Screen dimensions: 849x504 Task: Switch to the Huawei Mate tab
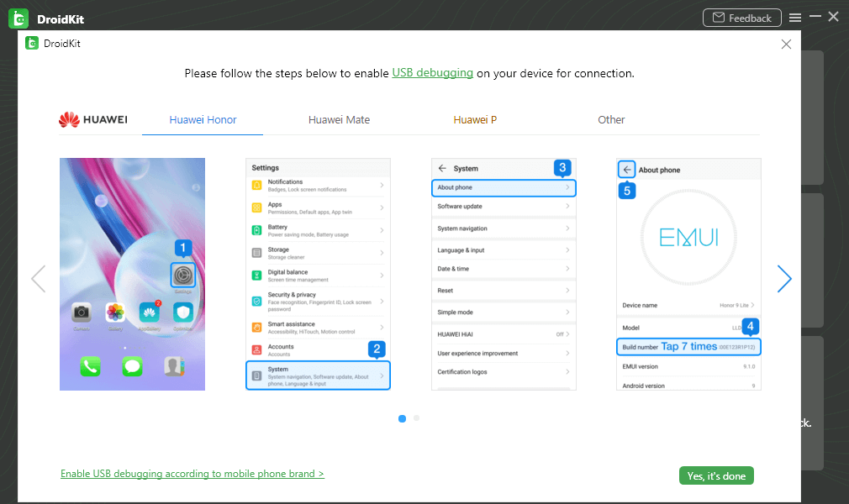coord(339,119)
